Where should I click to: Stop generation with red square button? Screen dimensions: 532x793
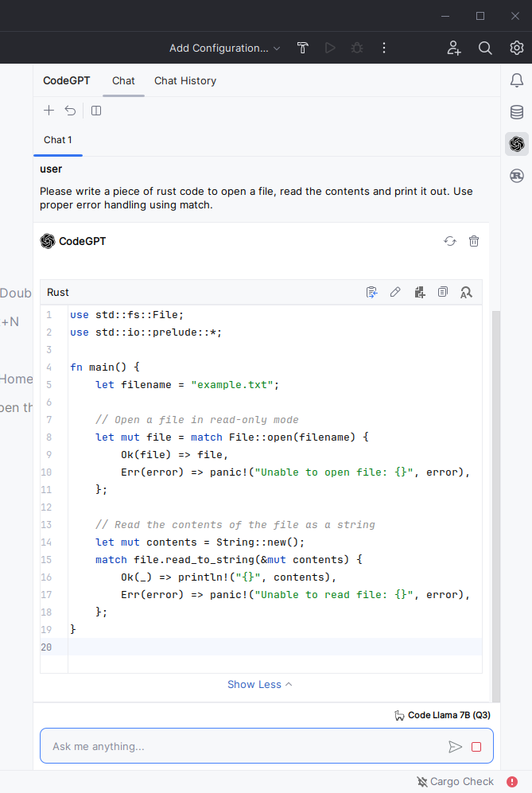476,747
